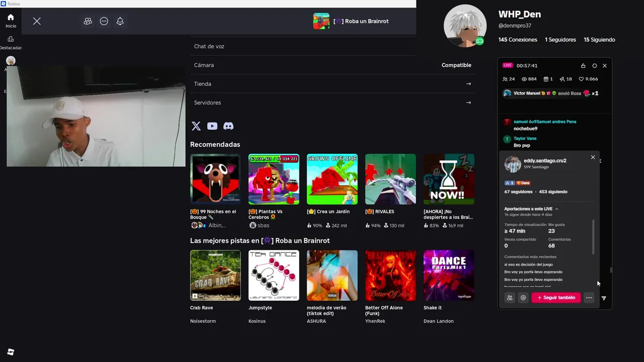Collapse Aportaciones a este LIVE section
Image resolution: width=644 pixels, height=362 pixels.
[557, 209]
